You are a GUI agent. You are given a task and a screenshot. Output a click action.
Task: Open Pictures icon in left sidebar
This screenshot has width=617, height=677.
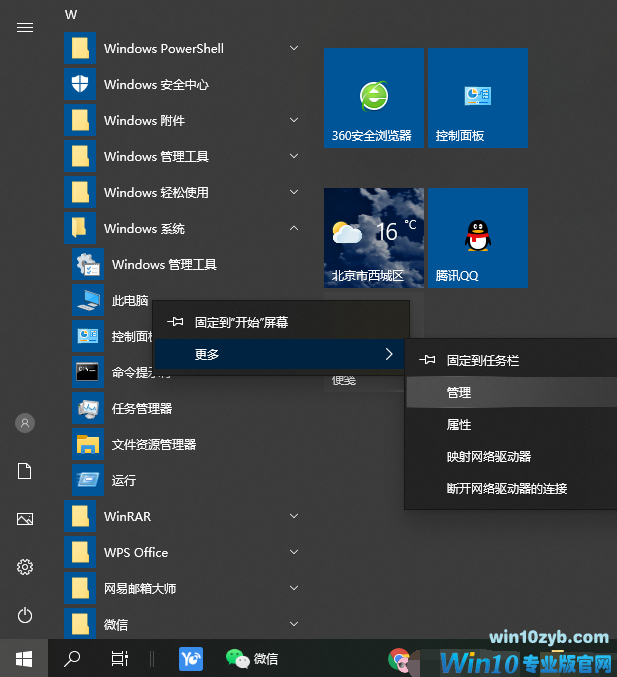pos(25,519)
